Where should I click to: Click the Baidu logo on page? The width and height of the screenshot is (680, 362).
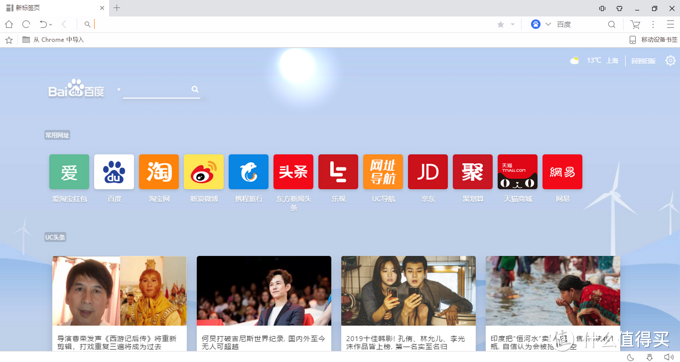point(76,88)
